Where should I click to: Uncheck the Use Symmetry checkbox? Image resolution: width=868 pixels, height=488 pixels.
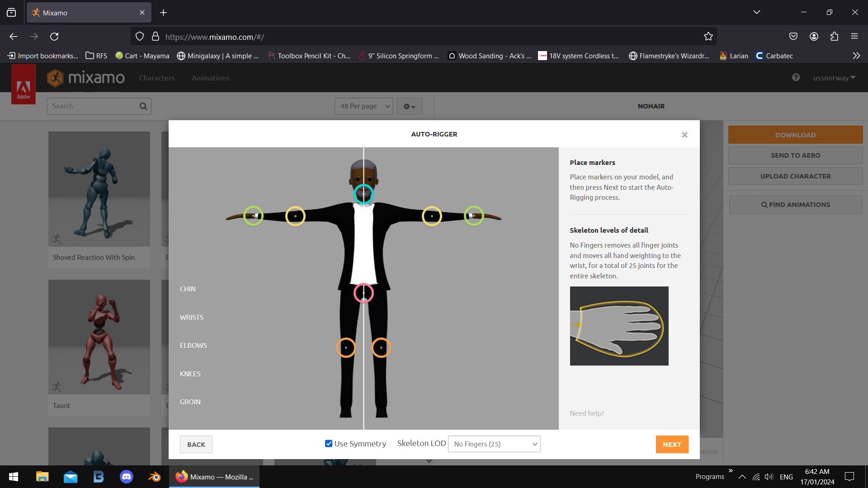click(x=328, y=443)
